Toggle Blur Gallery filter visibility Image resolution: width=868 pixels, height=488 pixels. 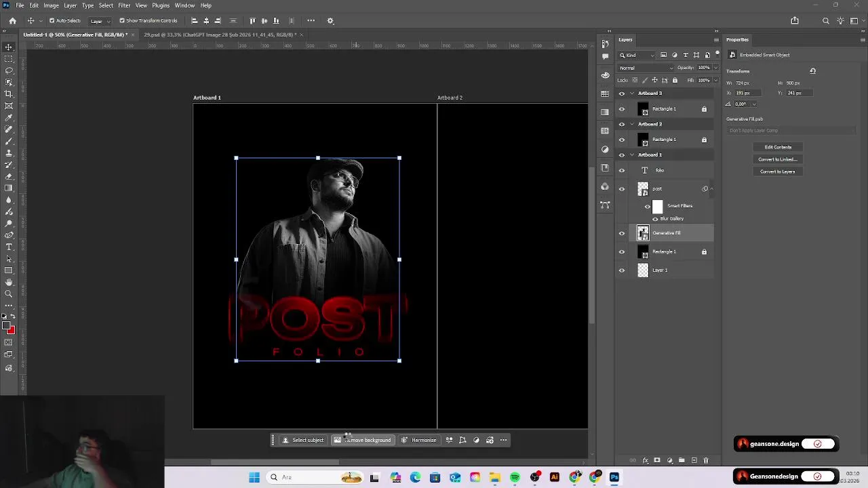pos(655,219)
